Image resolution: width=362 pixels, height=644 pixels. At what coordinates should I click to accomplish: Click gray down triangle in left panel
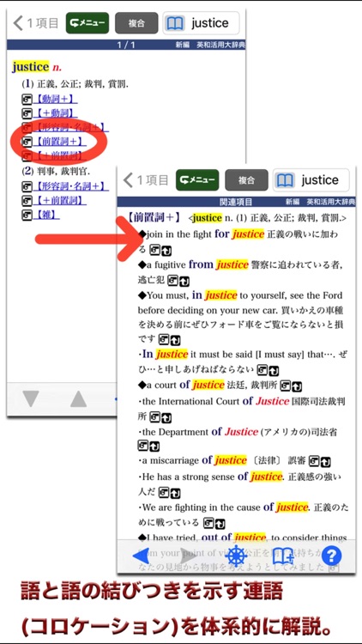(31, 398)
